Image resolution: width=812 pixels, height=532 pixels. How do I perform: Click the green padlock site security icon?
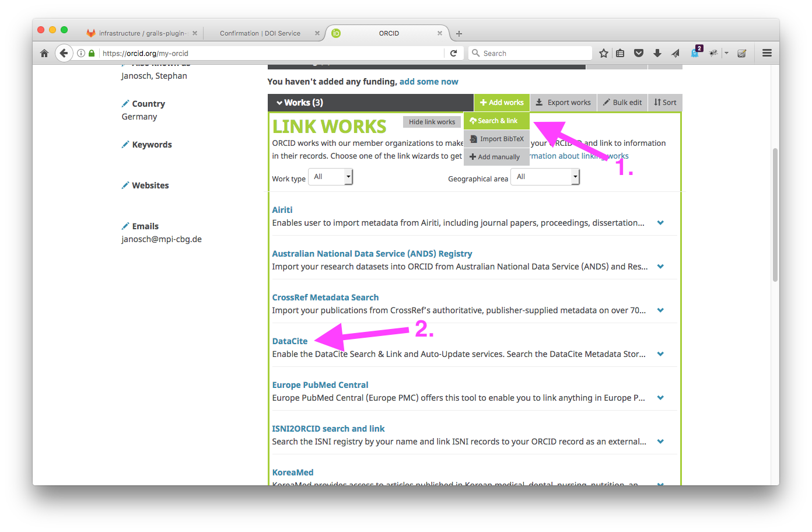92,53
